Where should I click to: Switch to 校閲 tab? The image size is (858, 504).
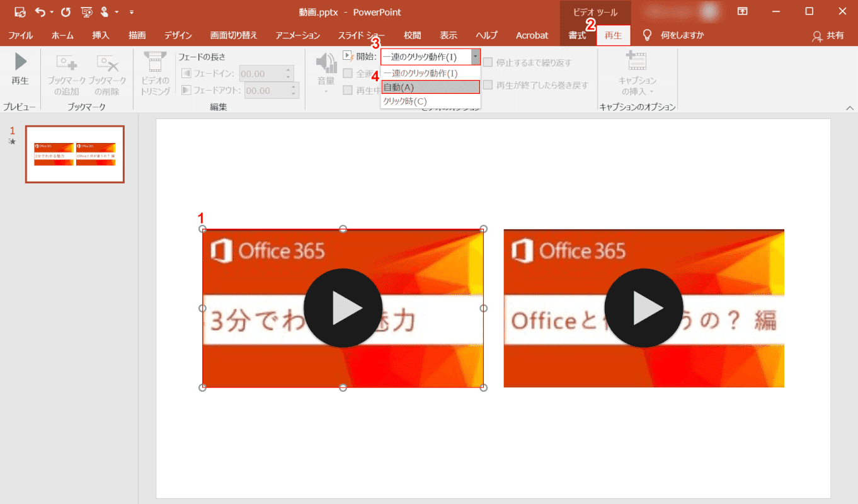(413, 35)
